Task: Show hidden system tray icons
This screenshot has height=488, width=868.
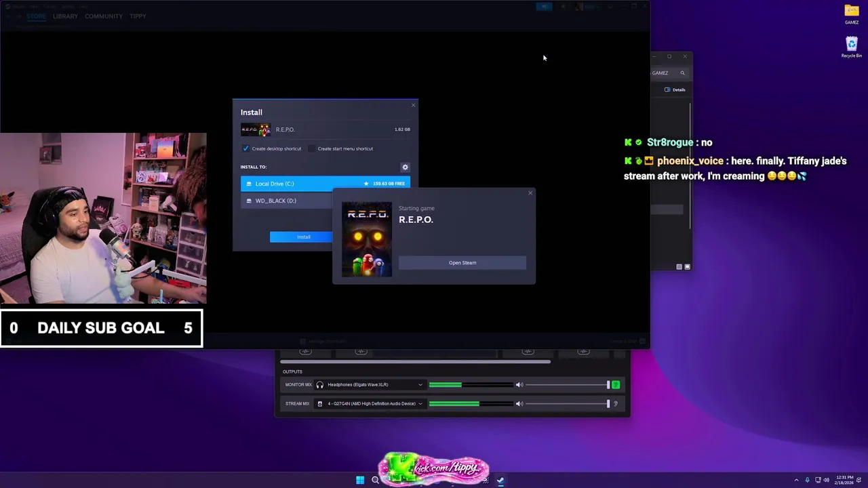Action: click(x=796, y=481)
